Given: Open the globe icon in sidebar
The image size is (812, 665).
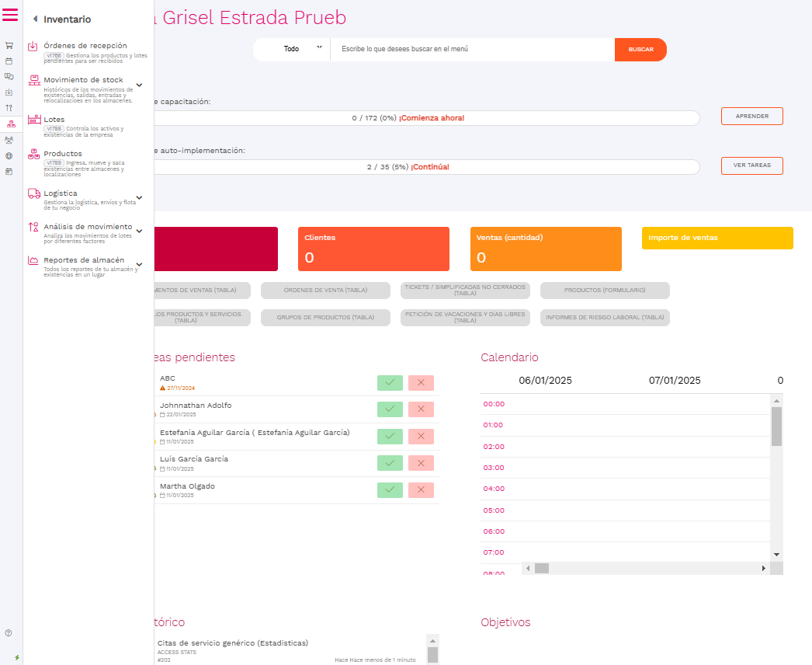Looking at the screenshot, I should 9,155.
